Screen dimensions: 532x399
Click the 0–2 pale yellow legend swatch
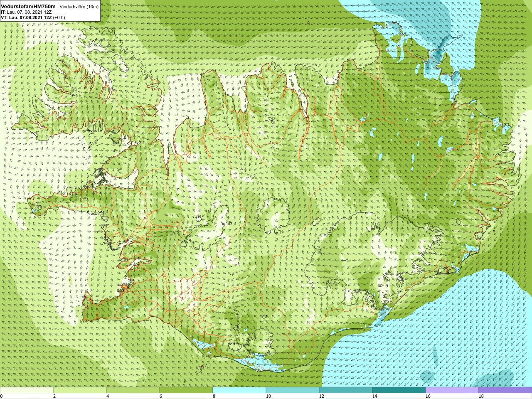tap(27, 390)
